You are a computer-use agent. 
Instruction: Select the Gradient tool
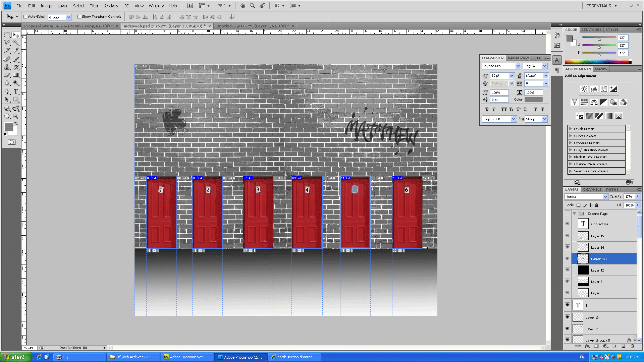(x=16, y=75)
